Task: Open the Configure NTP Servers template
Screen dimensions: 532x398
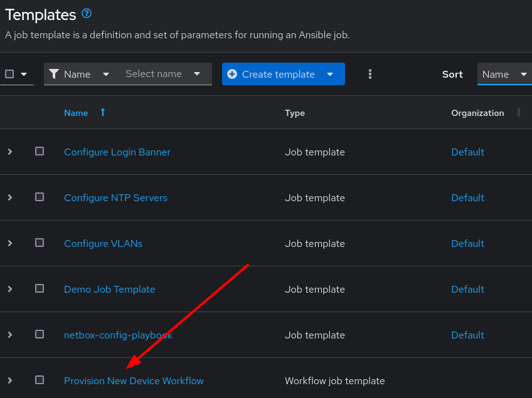Action: [115, 198]
